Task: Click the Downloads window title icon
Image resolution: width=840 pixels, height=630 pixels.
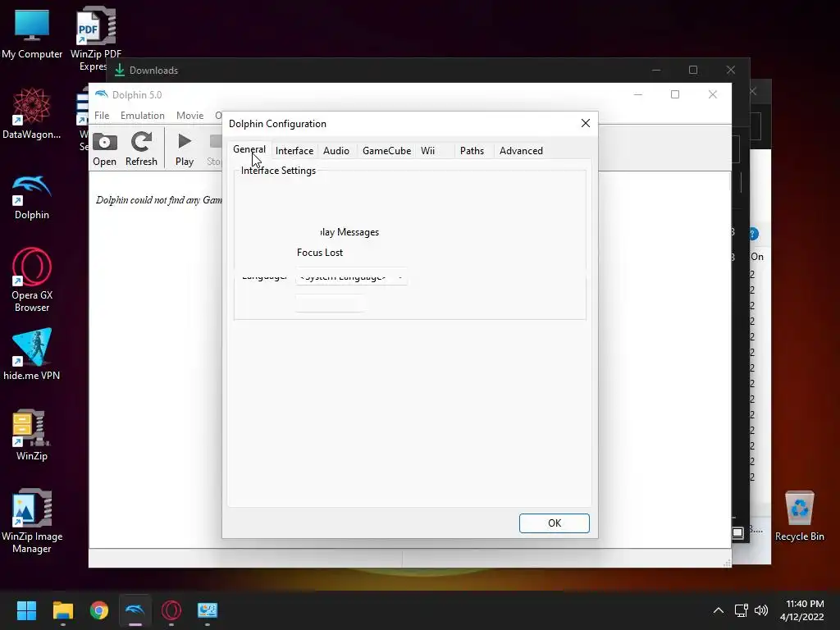Action: click(120, 71)
